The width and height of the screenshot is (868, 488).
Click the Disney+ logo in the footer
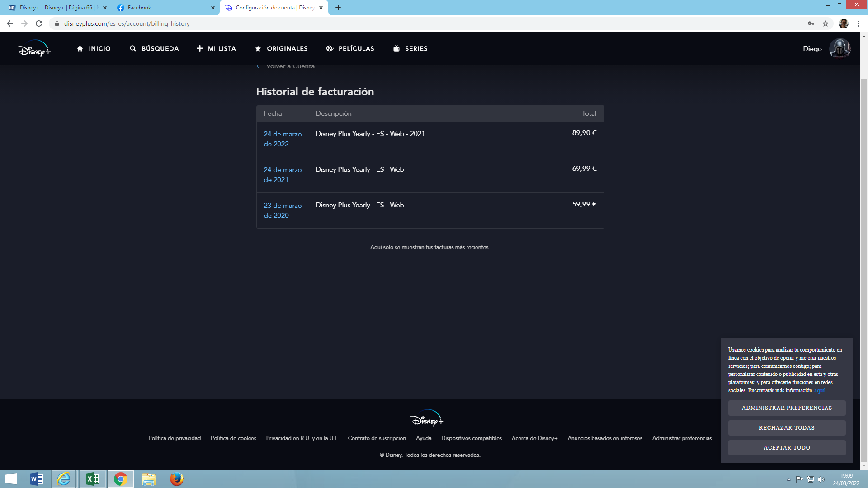[427, 418]
